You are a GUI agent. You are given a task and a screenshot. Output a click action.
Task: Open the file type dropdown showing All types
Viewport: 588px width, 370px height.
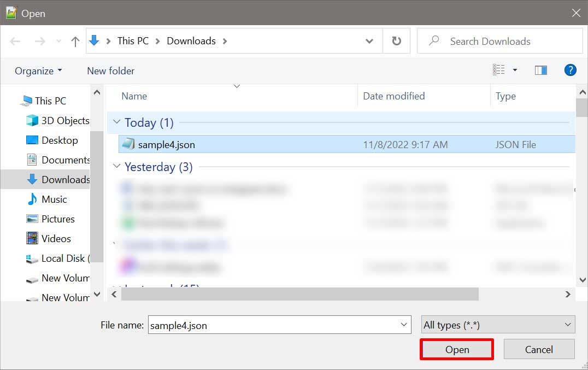[497, 324]
